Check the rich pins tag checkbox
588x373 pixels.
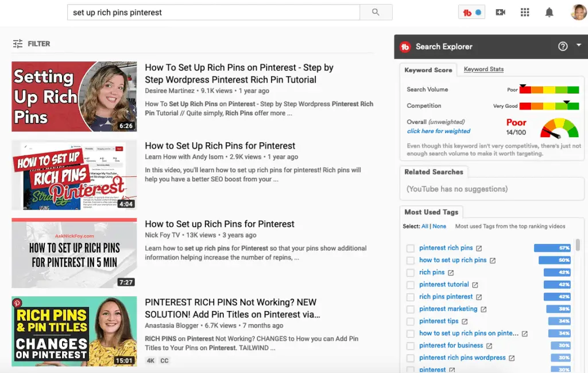pos(411,273)
